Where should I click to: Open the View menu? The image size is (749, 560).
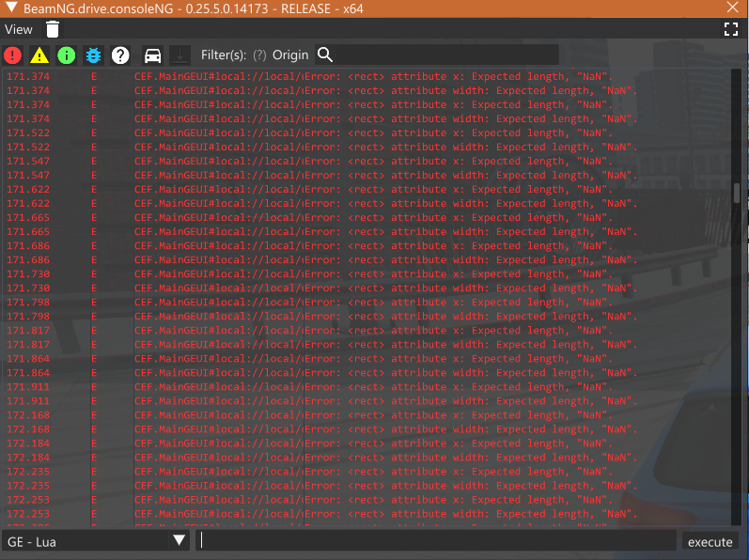[x=19, y=29]
